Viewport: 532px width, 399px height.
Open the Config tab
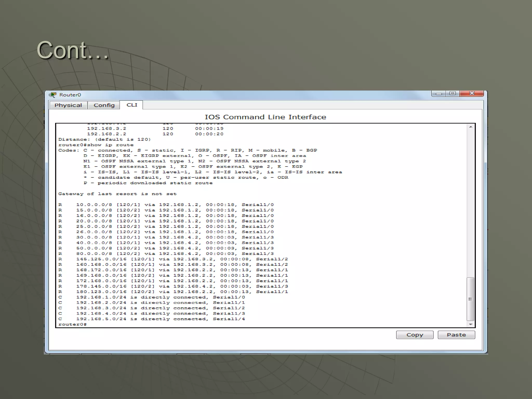104,105
